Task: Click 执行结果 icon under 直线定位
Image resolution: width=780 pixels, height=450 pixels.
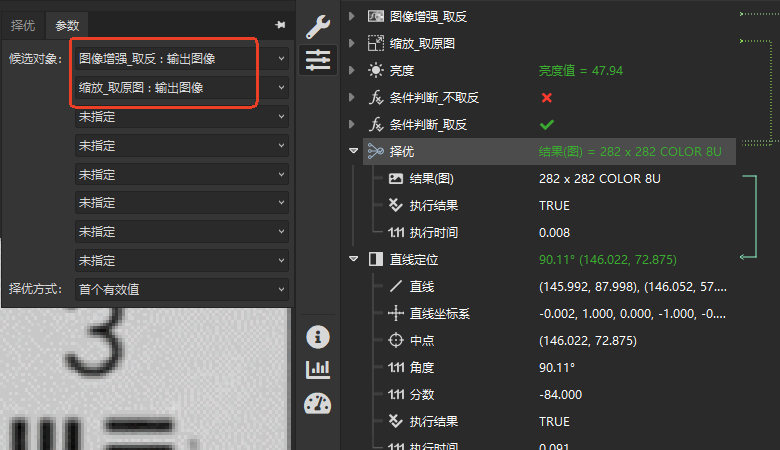Action: [395, 421]
